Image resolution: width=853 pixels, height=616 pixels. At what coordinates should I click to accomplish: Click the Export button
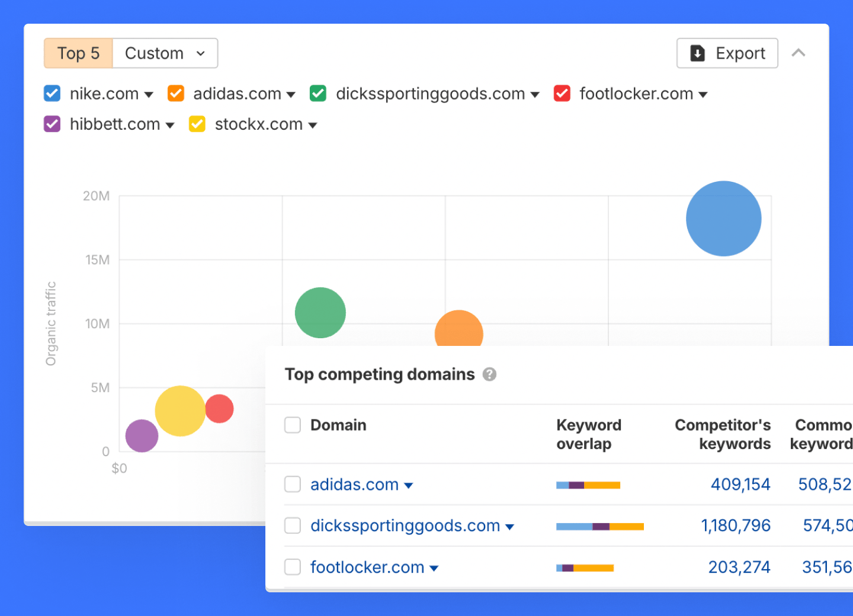pos(727,53)
